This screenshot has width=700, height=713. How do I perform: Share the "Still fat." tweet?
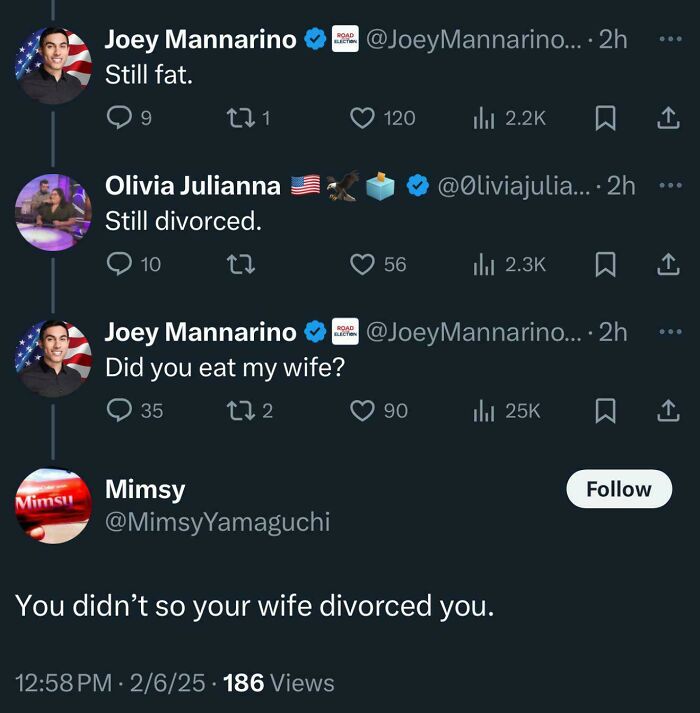pyautogui.click(x=667, y=119)
